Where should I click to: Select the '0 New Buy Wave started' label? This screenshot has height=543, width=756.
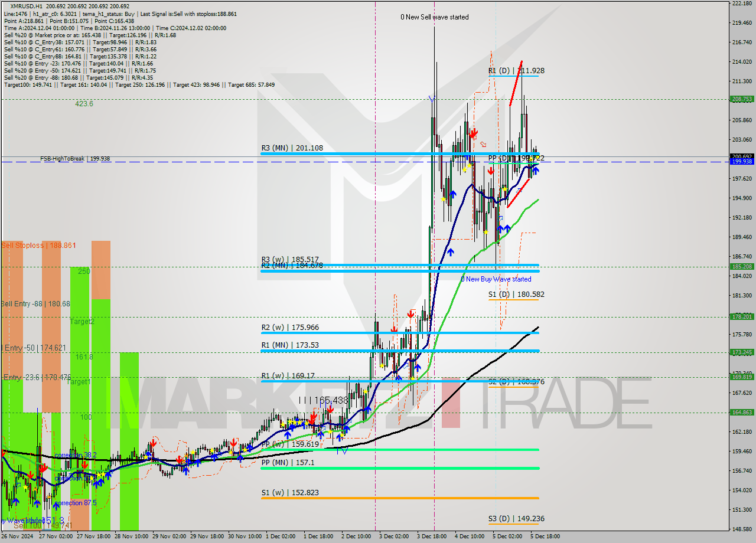coord(496,279)
